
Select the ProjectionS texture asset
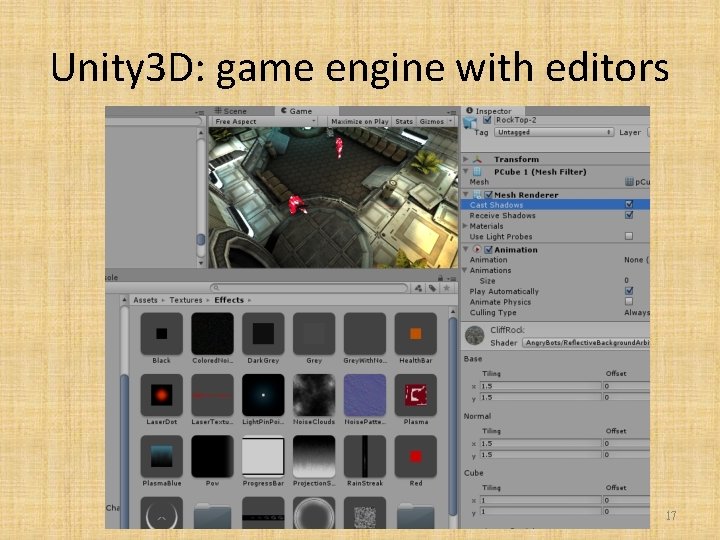pyautogui.click(x=314, y=456)
